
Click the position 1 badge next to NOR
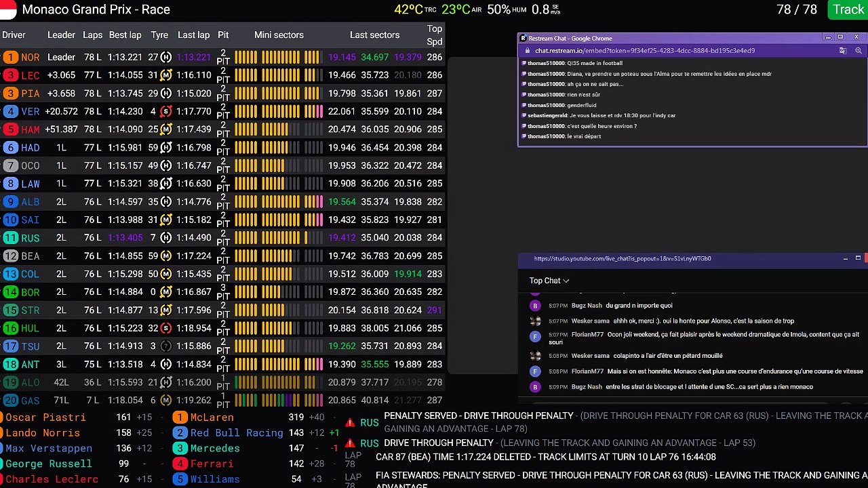[10, 57]
